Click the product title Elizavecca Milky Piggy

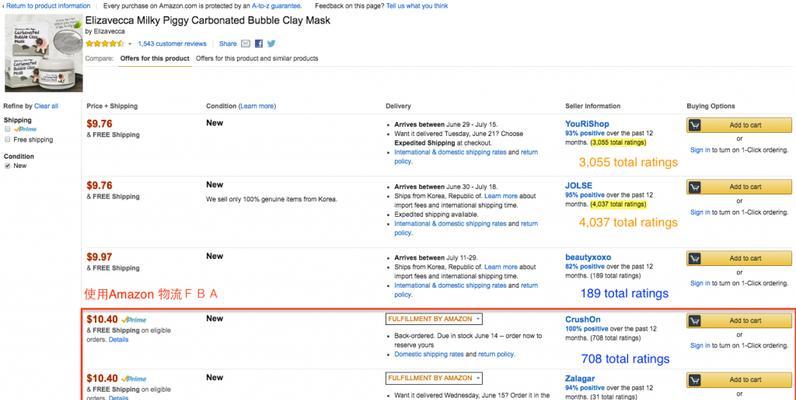click(208, 21)
